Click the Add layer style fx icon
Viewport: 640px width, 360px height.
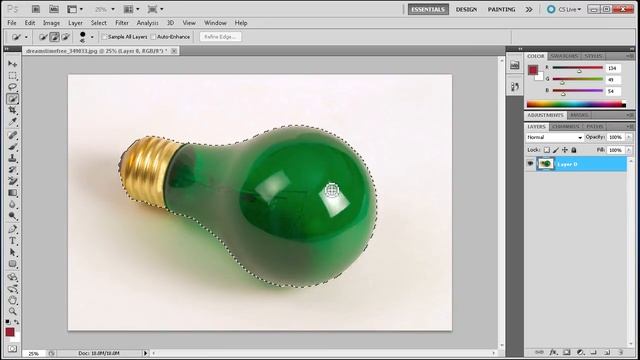click(553, 352)
